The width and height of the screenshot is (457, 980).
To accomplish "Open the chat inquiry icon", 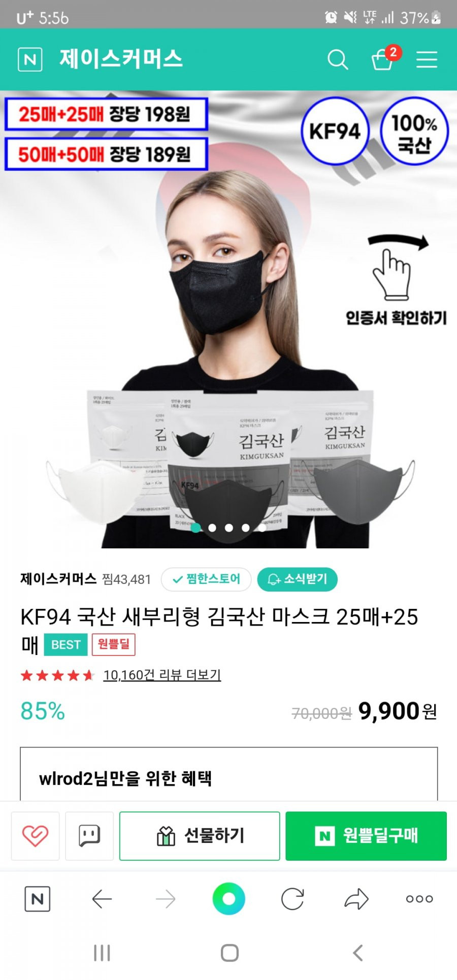I will pyautogui.click(x=89, y=836).
